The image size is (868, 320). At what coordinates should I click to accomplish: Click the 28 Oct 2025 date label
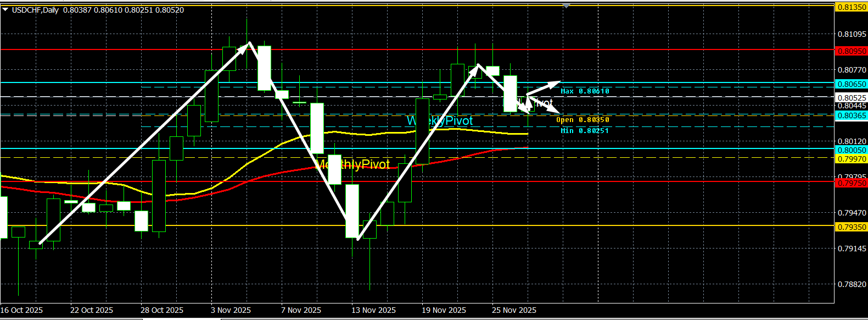(x=162, y=310)
